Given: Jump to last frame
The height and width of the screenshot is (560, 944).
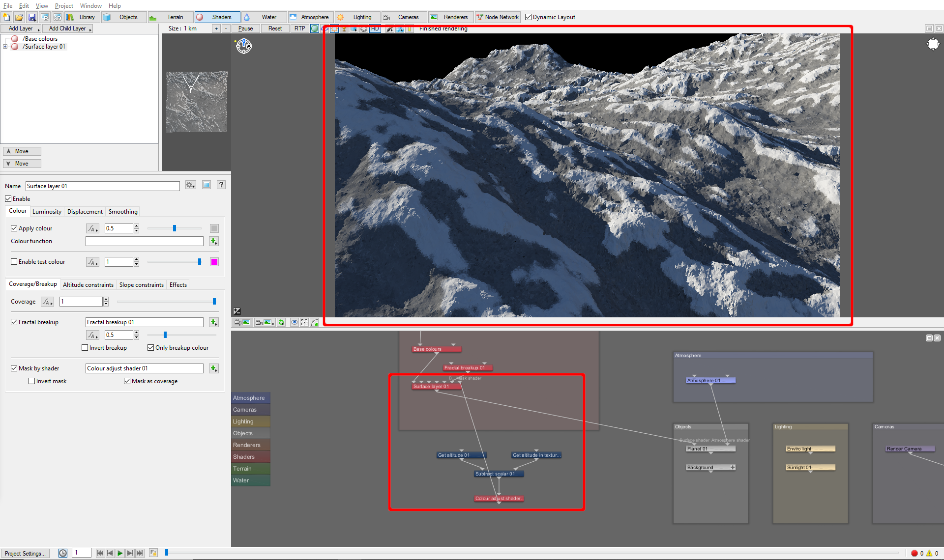Looking at the screenshot, I should point(140,553).
